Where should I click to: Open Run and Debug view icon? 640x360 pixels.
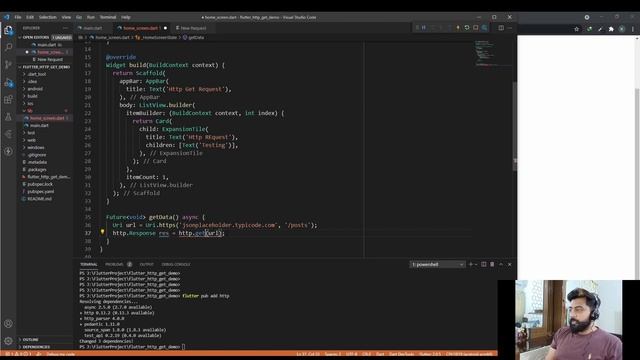(8, 83)
